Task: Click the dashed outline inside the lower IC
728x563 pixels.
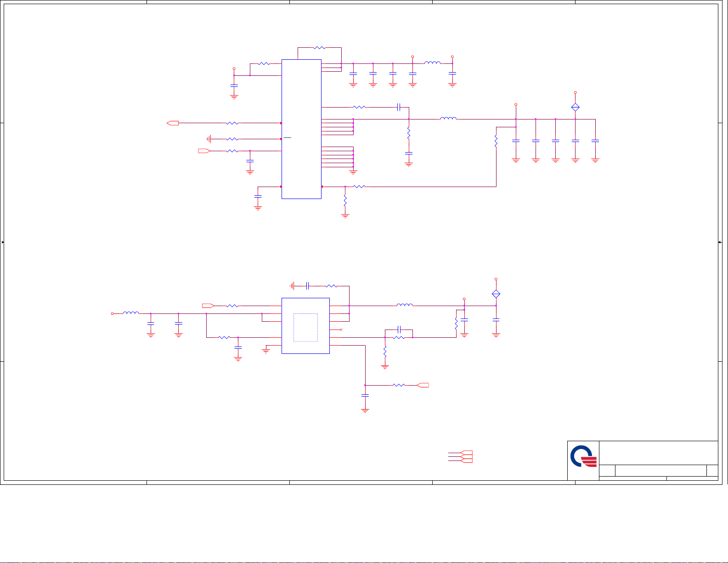Action: point(305,328)
